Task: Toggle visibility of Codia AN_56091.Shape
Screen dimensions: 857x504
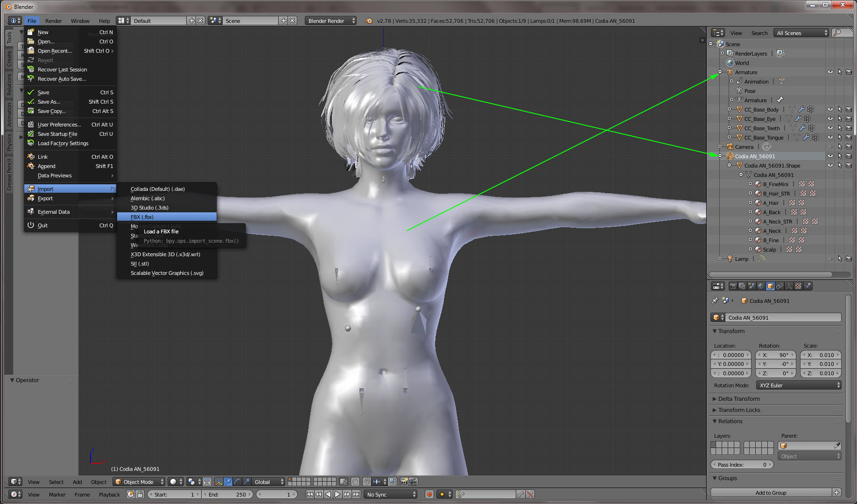Action: pos(830,165)
